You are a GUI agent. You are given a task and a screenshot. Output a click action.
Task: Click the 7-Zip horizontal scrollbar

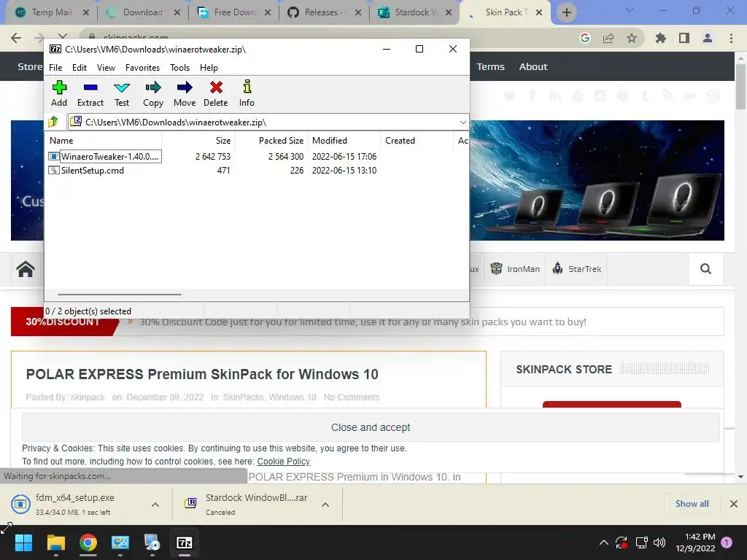(x=119, y=295)
